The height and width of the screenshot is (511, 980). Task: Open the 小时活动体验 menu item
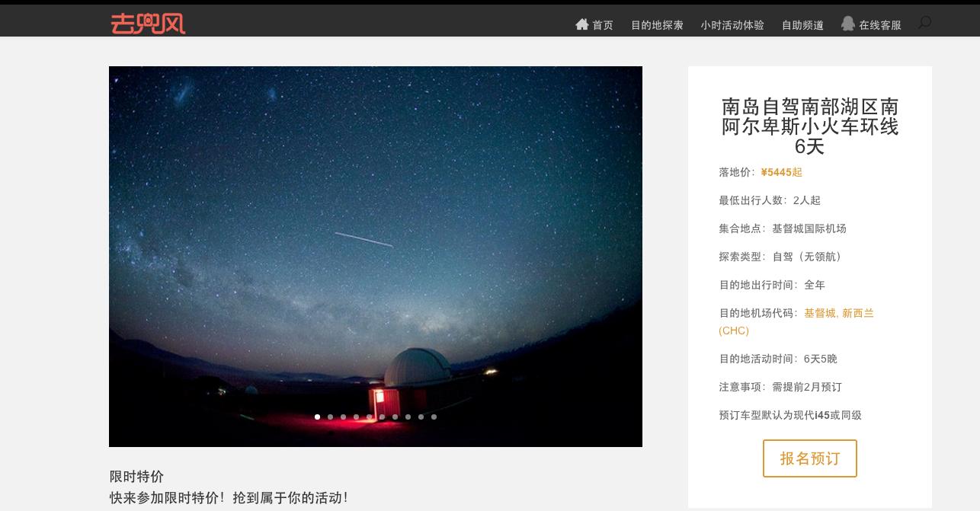coord(732,25)
